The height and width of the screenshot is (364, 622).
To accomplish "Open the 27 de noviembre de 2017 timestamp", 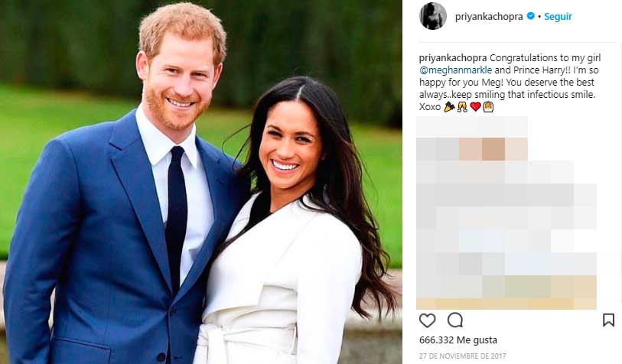I will [x=463, y=356].
